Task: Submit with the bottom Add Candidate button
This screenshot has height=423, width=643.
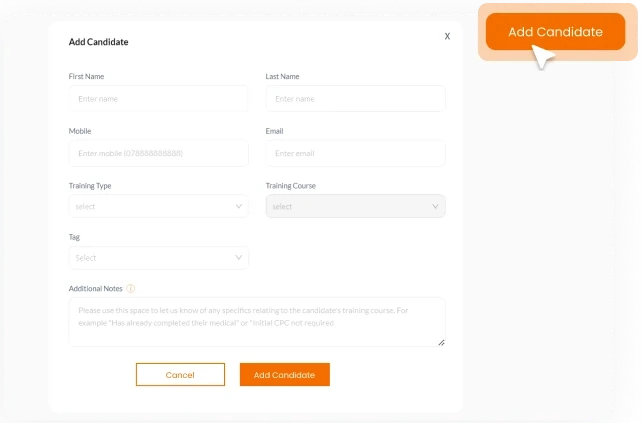Action: 285,375
